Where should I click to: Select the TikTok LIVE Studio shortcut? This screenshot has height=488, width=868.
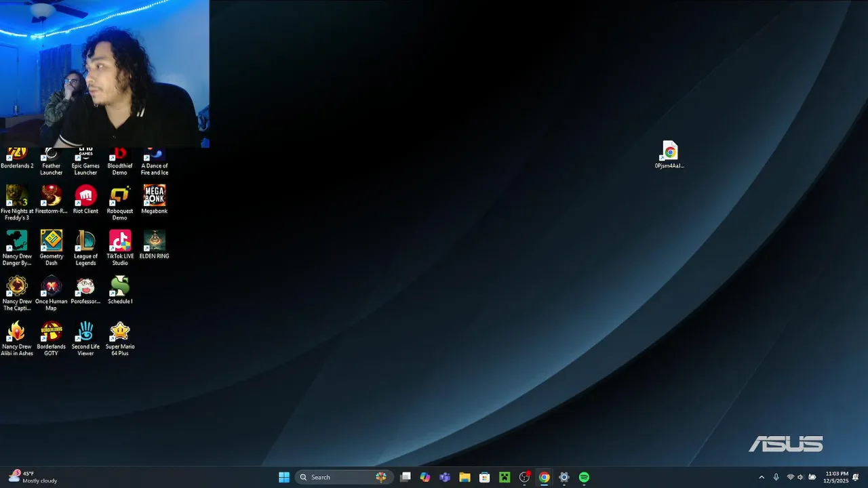click(x=120, y=248)
